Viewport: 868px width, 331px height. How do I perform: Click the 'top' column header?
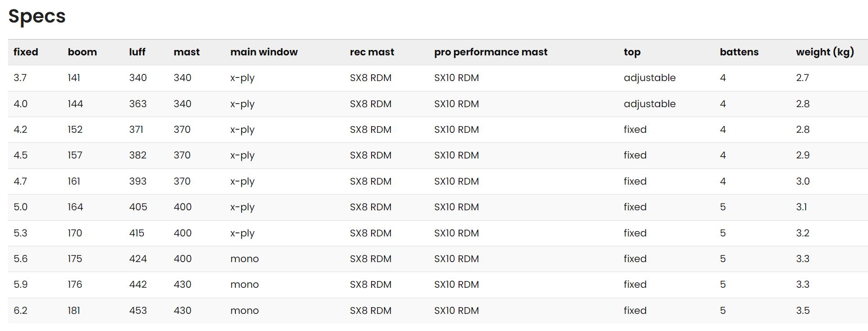(632, 53)
